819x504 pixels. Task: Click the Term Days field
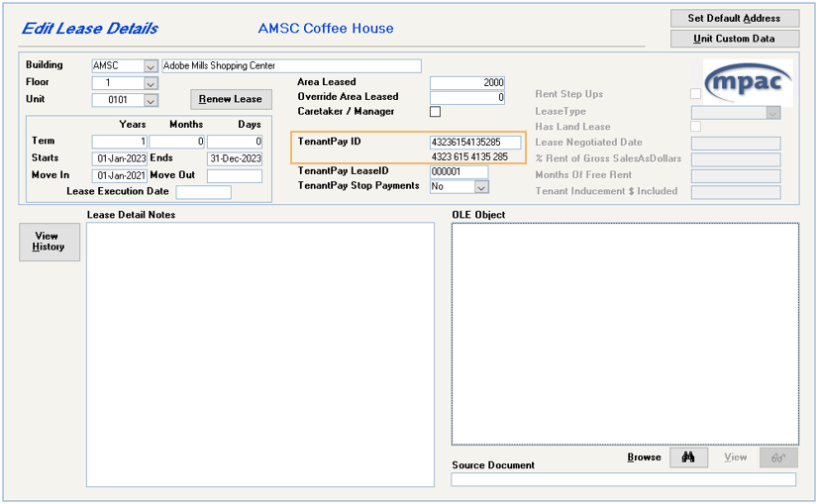click(x=235, y=142)
